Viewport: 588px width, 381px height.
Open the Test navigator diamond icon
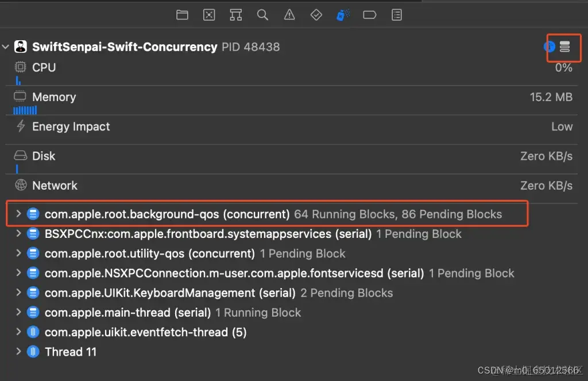coord(316,15)
